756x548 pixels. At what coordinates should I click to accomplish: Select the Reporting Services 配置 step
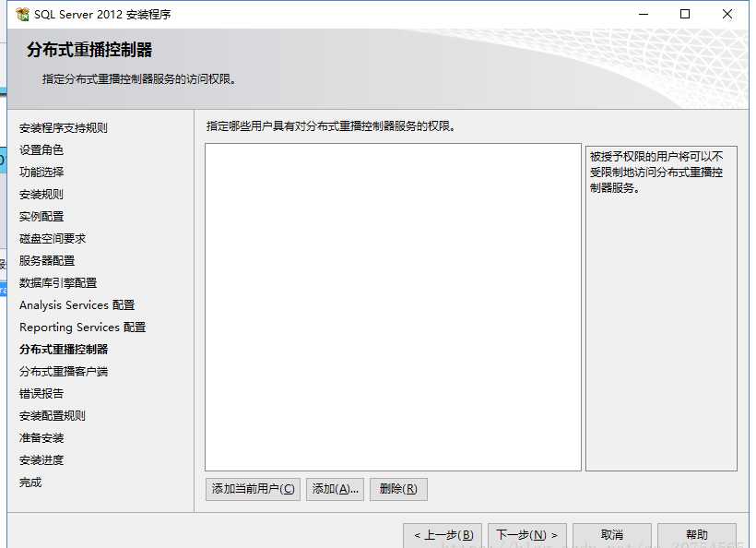pos(82,328)
